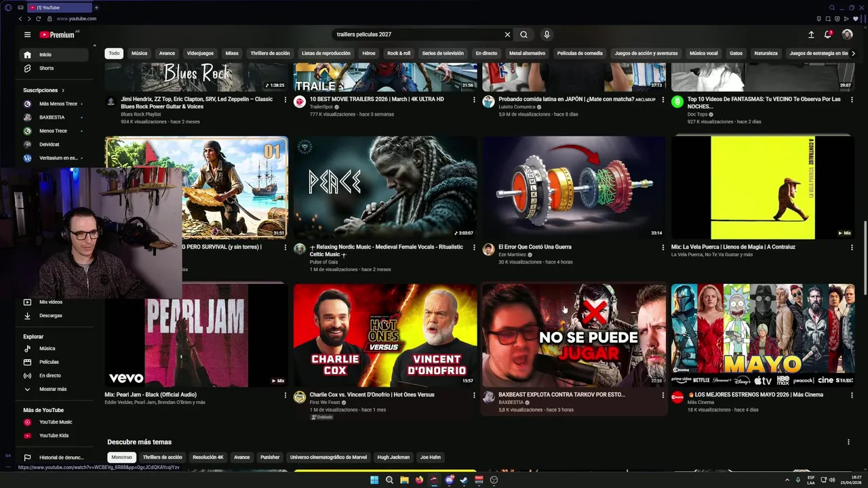Open options for Mix La Vela Puerca
Image resolution: width=868 pixels, height=488 pixels.
pos(852,247)
